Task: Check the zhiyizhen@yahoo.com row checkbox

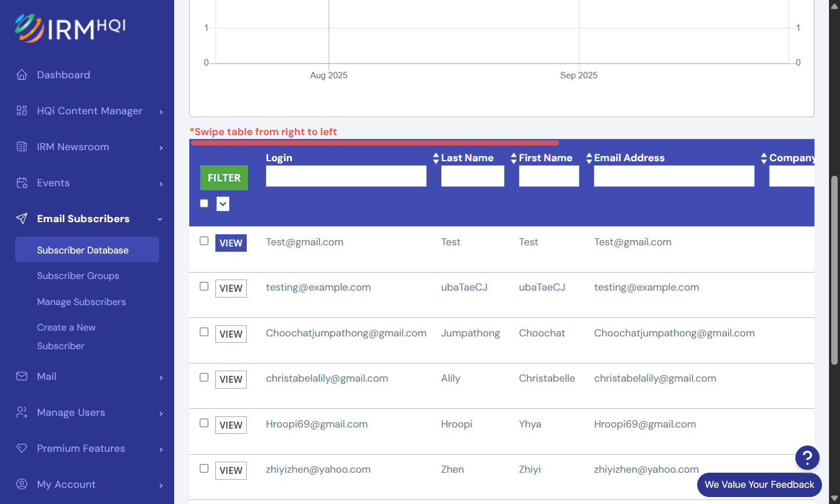Action: [204, 469]
